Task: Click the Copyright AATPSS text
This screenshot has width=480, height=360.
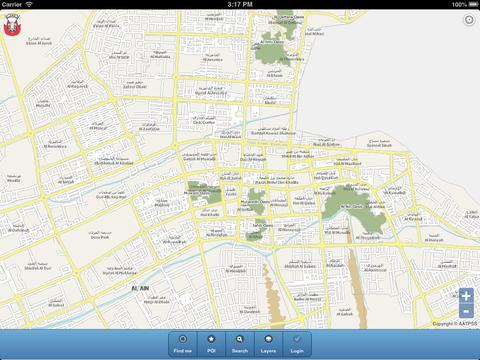Action: click(454, 324)
